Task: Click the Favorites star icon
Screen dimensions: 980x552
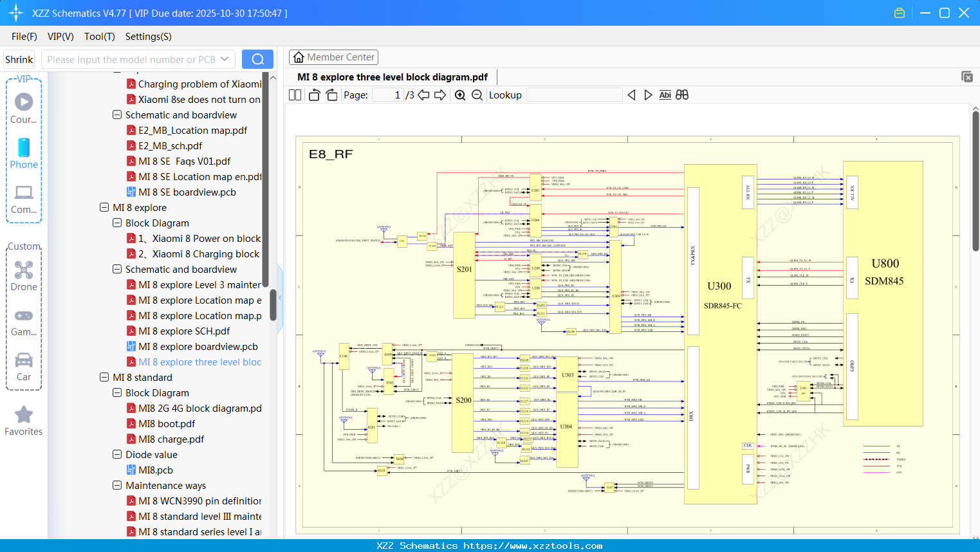Action: [24, 415]
